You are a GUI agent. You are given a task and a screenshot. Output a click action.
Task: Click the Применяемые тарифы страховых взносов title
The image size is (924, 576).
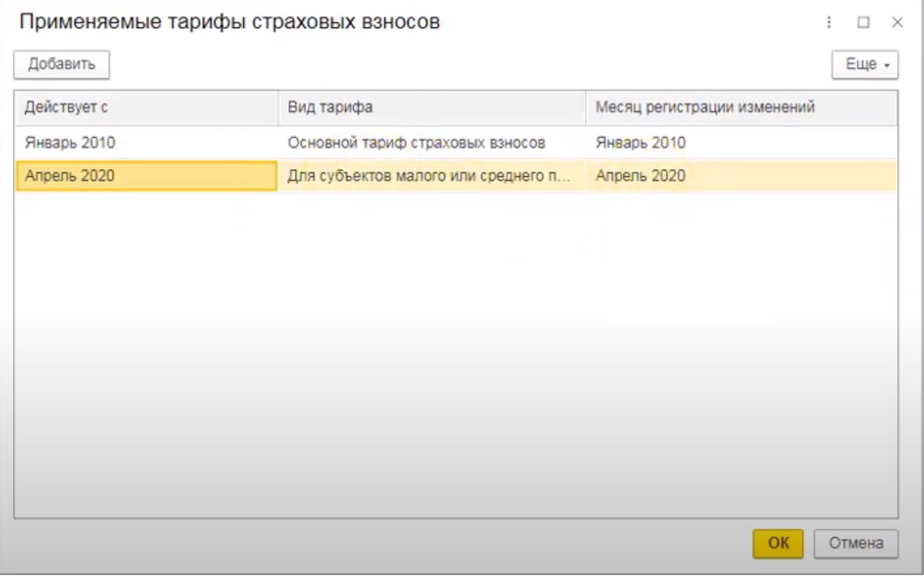pyautogui.click(x=230, y=23)
